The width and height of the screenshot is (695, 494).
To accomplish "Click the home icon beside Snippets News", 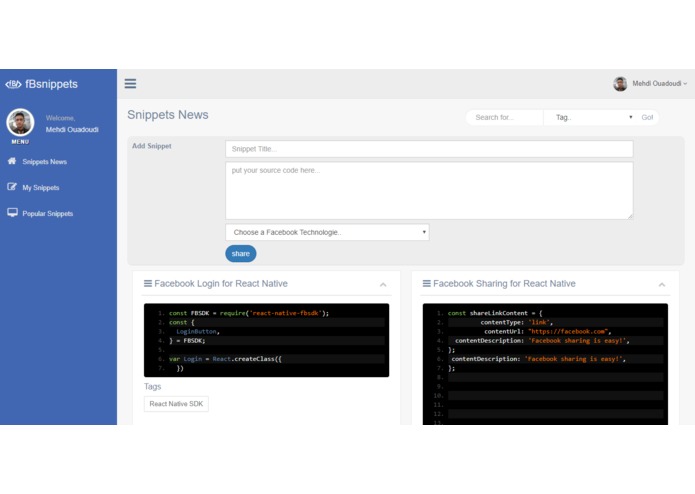I will tap(12, 161).
